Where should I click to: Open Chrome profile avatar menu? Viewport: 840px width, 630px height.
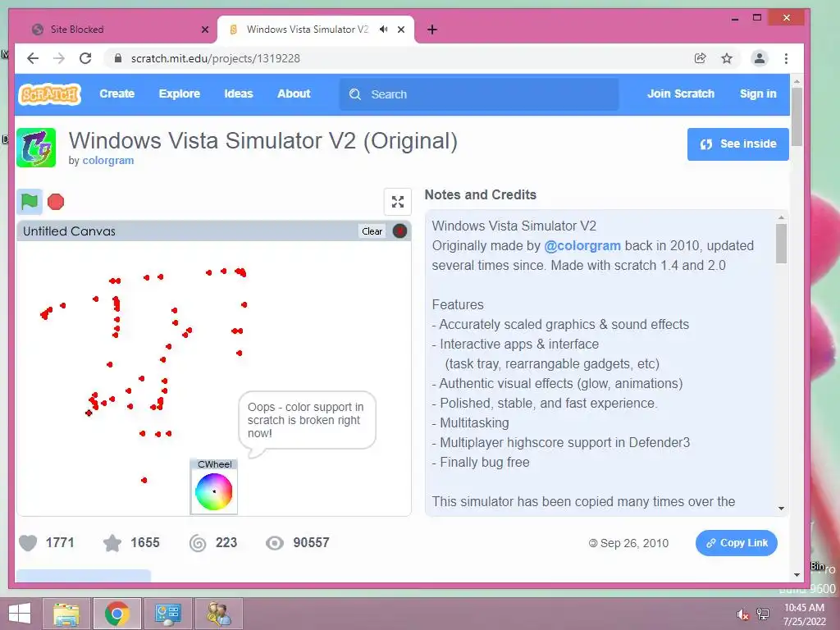(x=759, y=58)
